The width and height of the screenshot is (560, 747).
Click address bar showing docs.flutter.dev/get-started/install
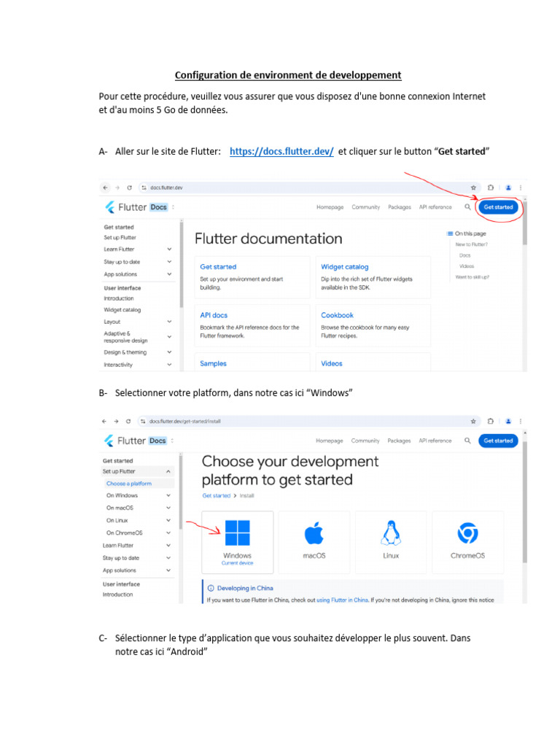coord(305,421)
